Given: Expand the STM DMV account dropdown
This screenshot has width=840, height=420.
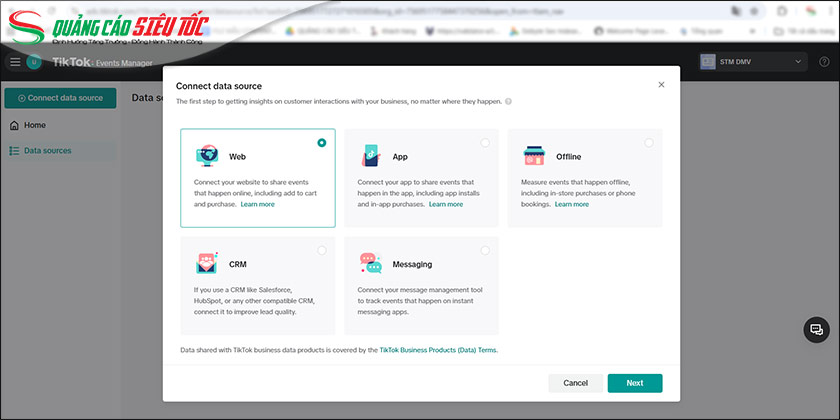Looking at the screenshot, I should click(753, 62).
